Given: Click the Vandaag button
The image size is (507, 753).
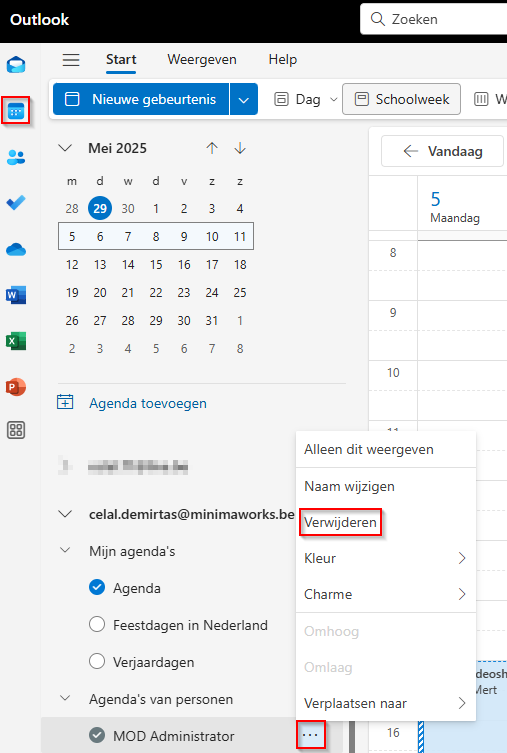Looking at the screenshot, I should pyautogui.click(x=442, y=151).
